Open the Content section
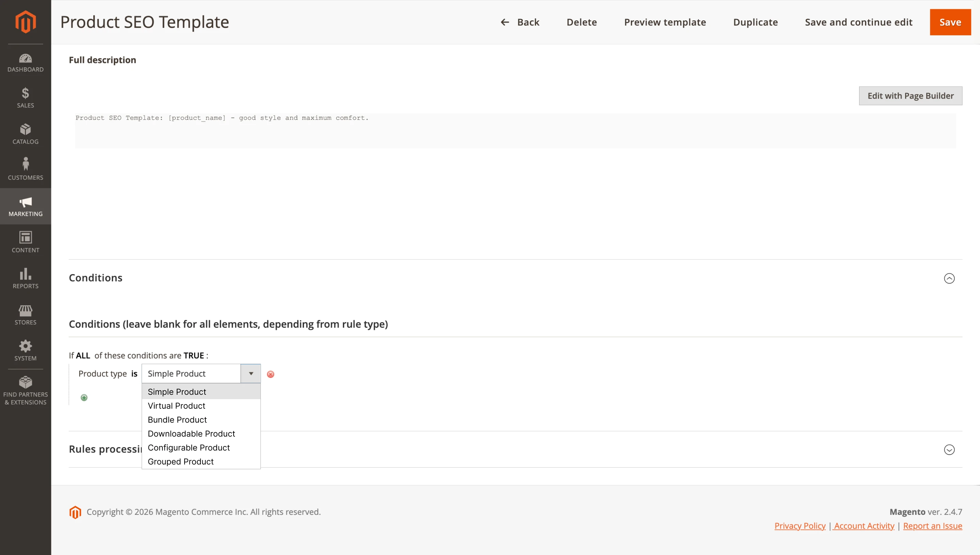Screen dimensions: 980x555 (x=25, y=242)
